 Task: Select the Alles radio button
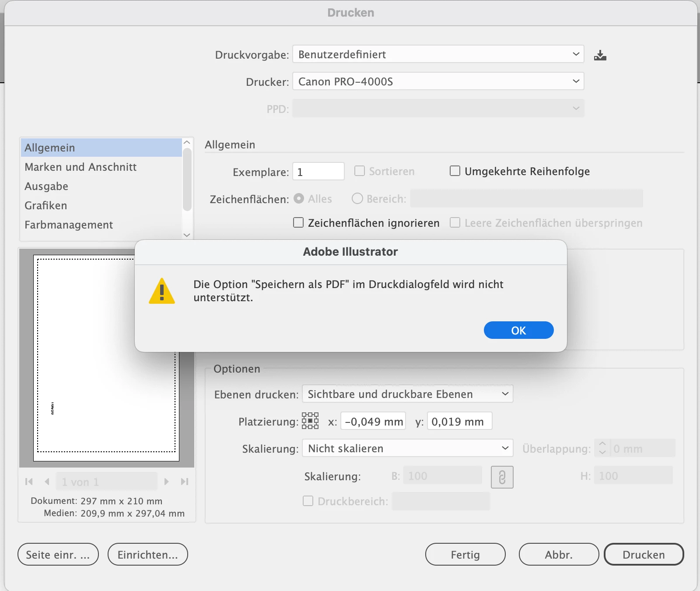tap(299, 198)
